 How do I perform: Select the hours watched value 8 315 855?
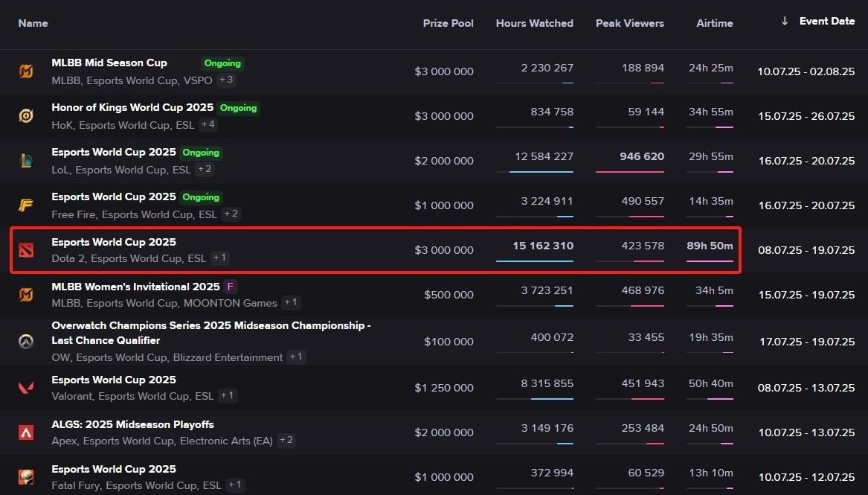point(547,383)
